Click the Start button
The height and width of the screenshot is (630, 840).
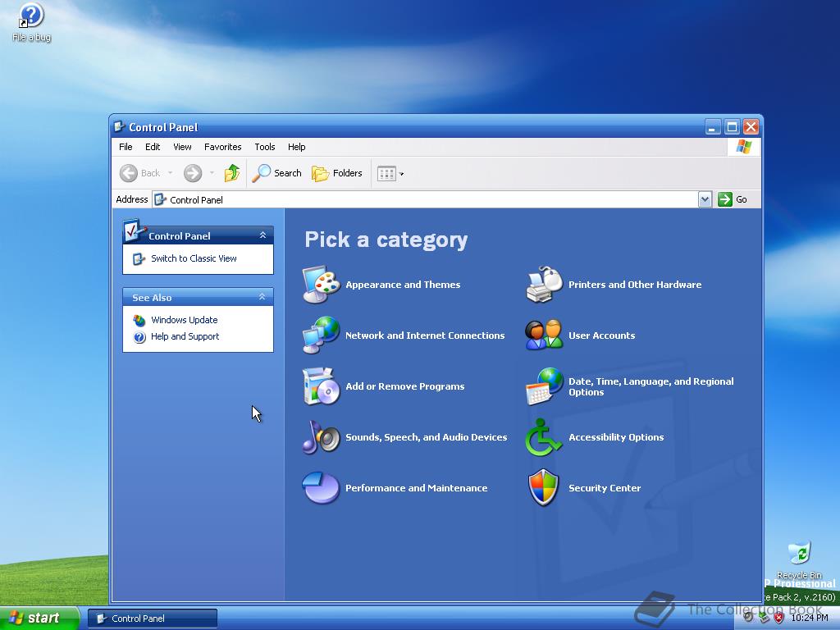point(39,619)
